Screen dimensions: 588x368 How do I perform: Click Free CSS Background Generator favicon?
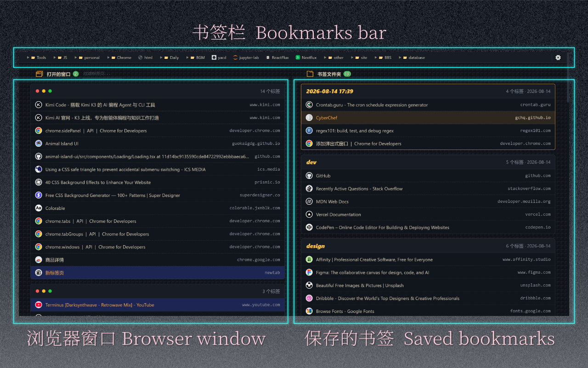pyautogui.click(x=39, y=195)
